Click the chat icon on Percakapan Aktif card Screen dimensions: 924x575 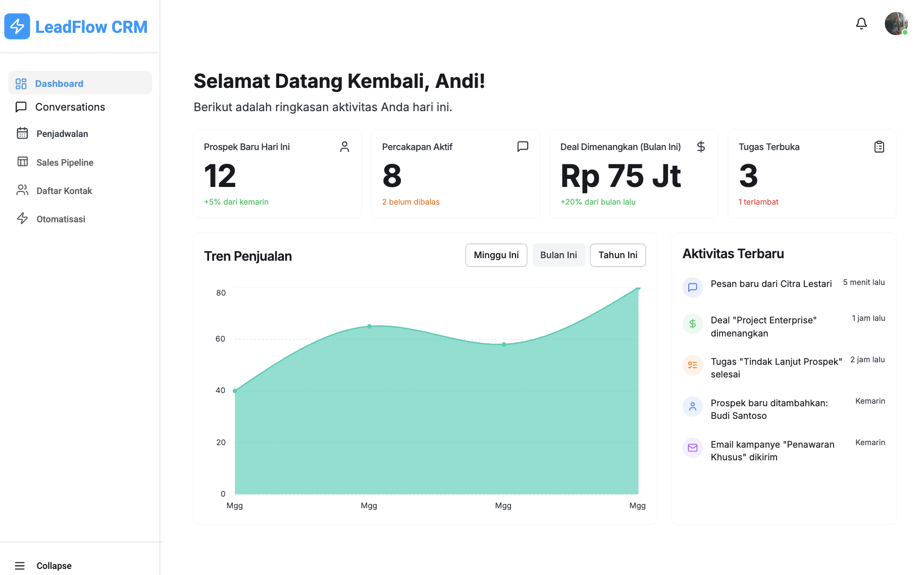point(523,147)
